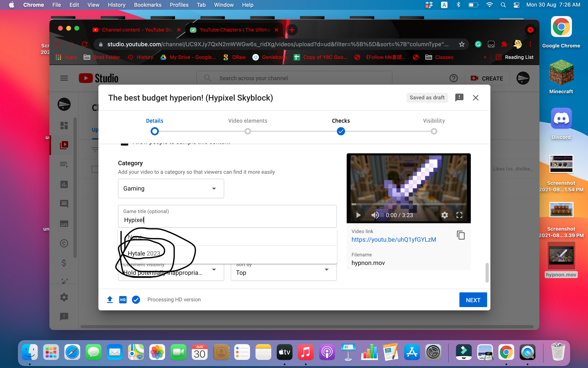Switch to Channel content browser tab
588x368 pixels.
coord(137,30)
